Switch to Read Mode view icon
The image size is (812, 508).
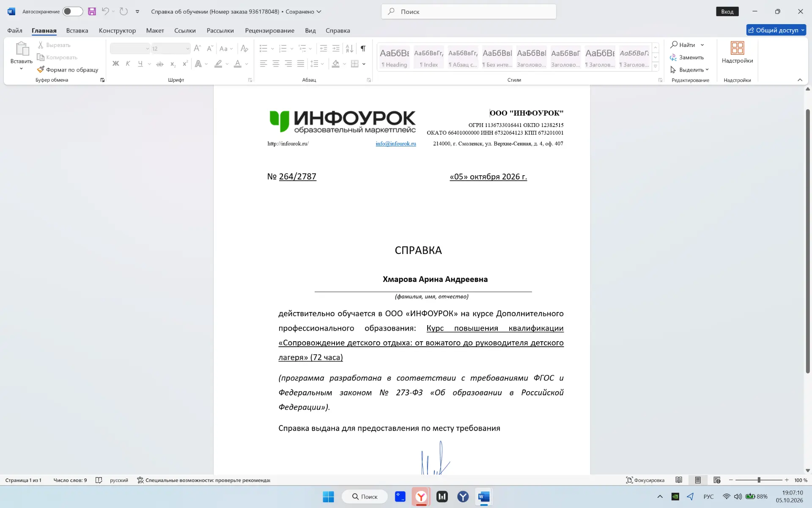point(679,480)
